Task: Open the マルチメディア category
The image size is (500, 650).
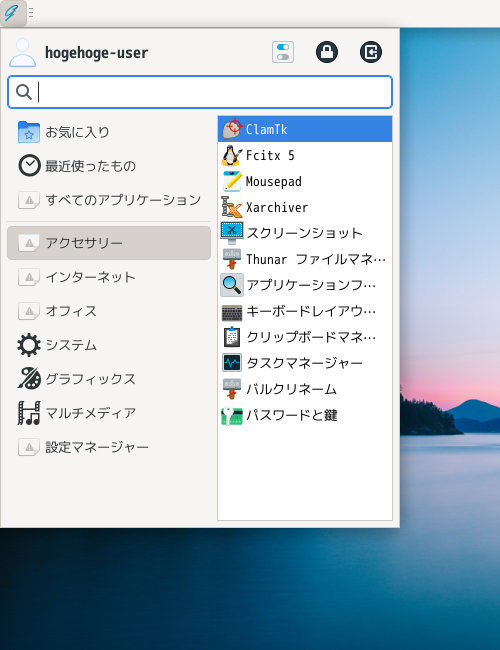Action: point(109,413)
